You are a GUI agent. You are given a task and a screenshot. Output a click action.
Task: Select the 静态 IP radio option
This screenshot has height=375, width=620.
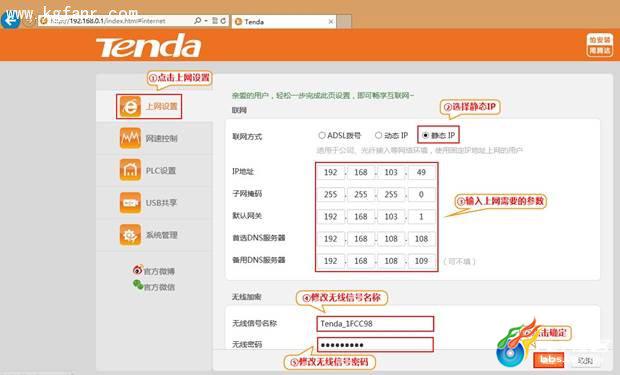(425, 135)
